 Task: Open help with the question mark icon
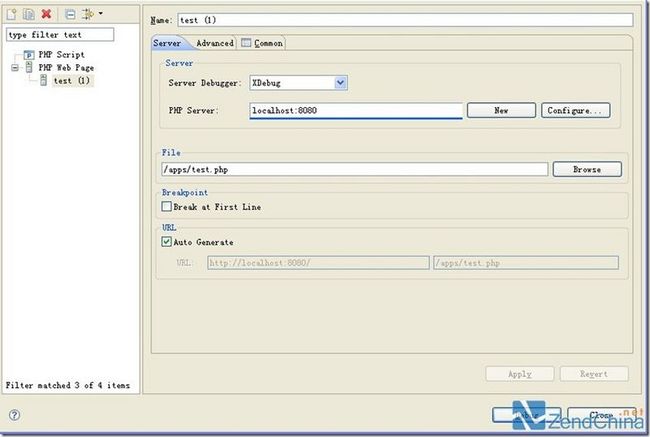click(x=15, y=415)
